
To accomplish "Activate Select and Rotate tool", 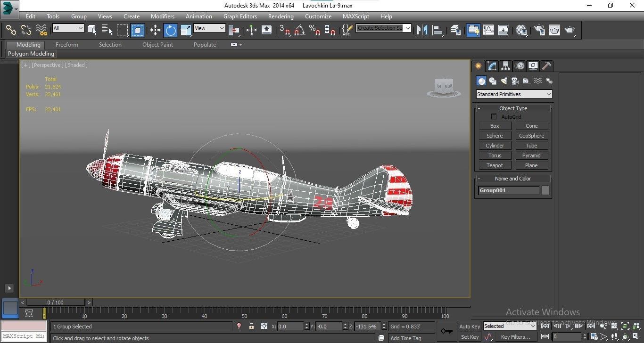I will (x=171, y=30).
